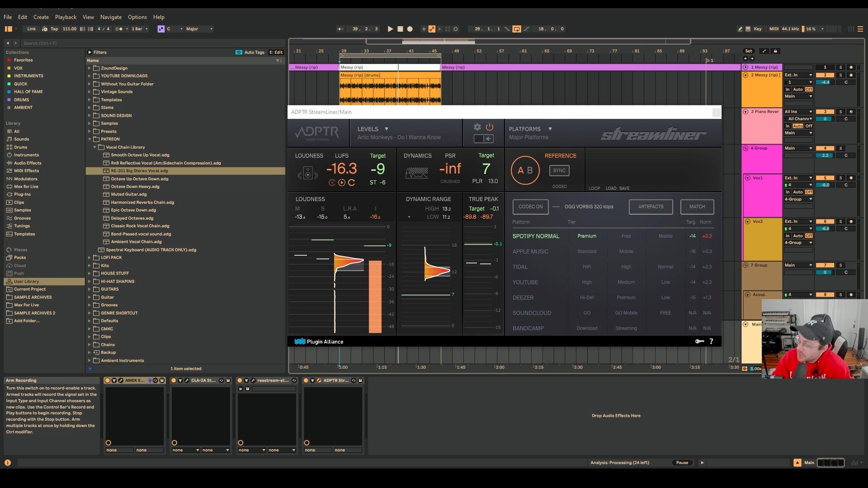This screenshot has width=868, height=488.
Task: Toggle ADPTR Streamliner device activator
Action: (x=306, y=380)
